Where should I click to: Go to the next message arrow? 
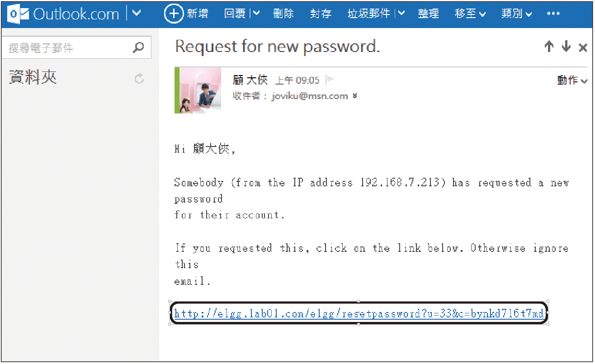566,47
